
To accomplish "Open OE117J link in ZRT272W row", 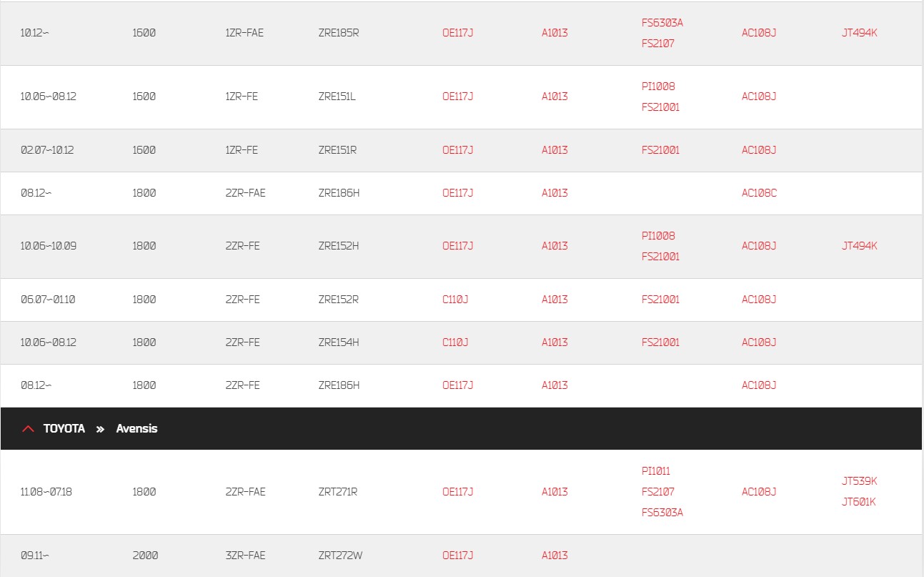I will (x=458, y=556).
